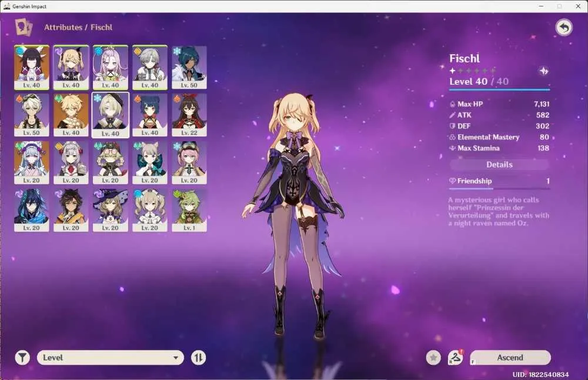588x380 pixels.
Task: Click Fischl's character description text
Action: pos(499,212)
